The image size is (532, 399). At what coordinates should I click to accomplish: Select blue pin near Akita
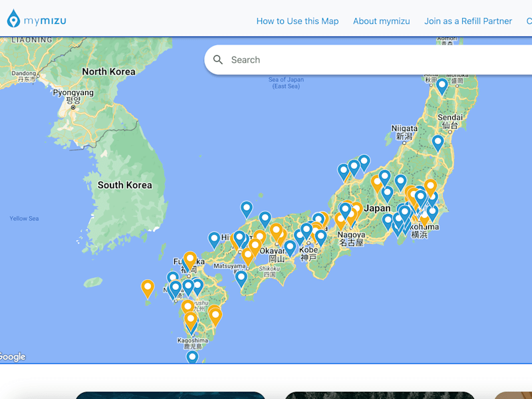[442, 86]
